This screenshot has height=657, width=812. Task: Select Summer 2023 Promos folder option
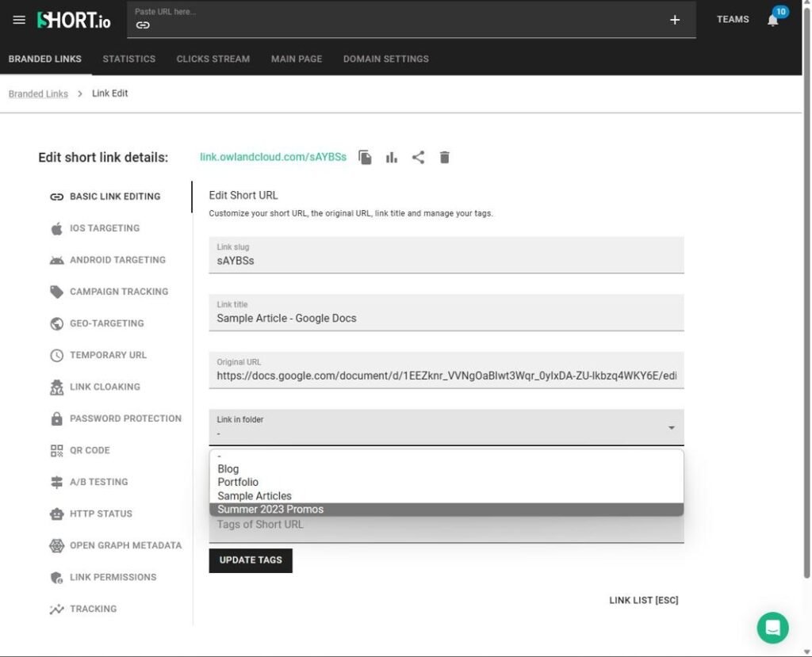[x=446, y=510]
